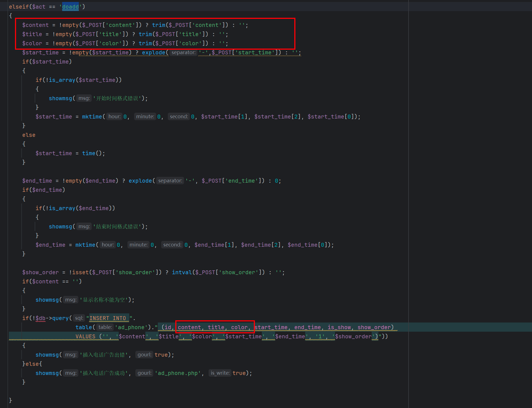Click the else keyword after the start_time block
This screenshot has width=532, height=408.
pyautogui.click(x=29, y=135)
